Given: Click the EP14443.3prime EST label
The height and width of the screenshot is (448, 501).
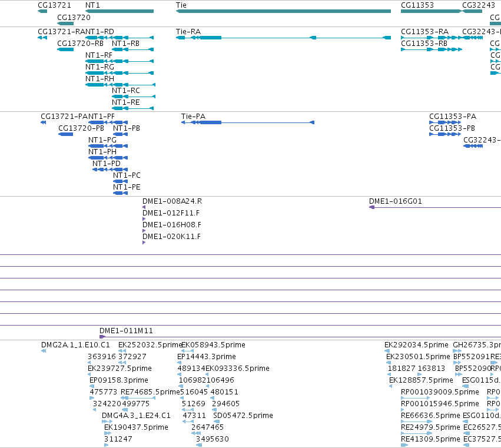Looking at the screenshot, I should 207,357.
